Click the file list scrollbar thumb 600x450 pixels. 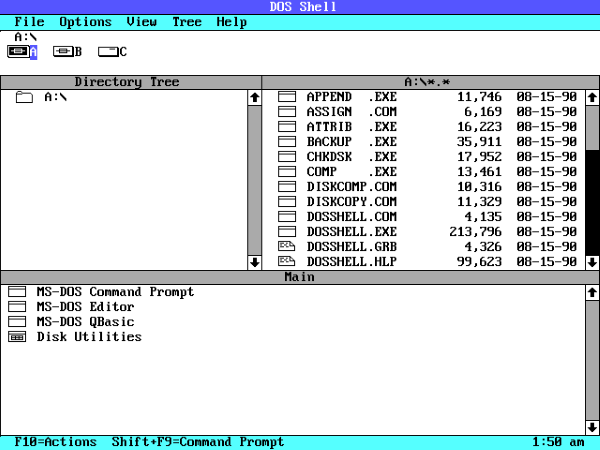click(x=592, y=127)
